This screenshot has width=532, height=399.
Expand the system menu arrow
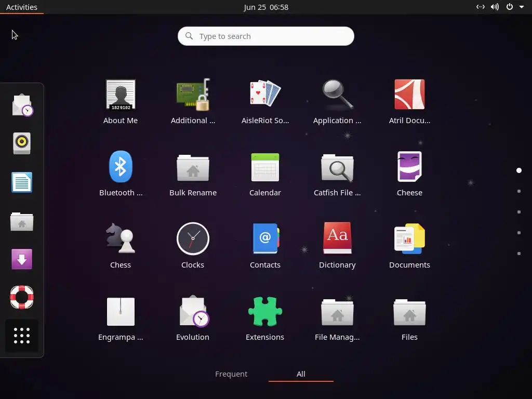522,7
